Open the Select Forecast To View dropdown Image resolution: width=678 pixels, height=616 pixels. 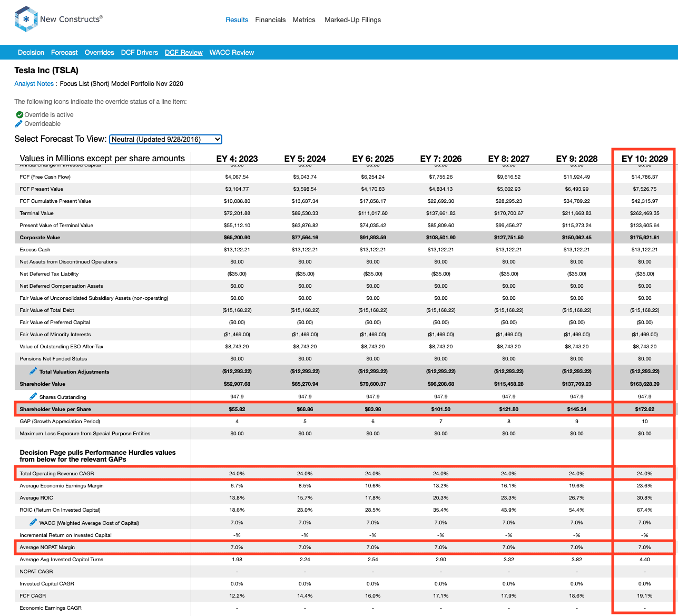point(166,139)
